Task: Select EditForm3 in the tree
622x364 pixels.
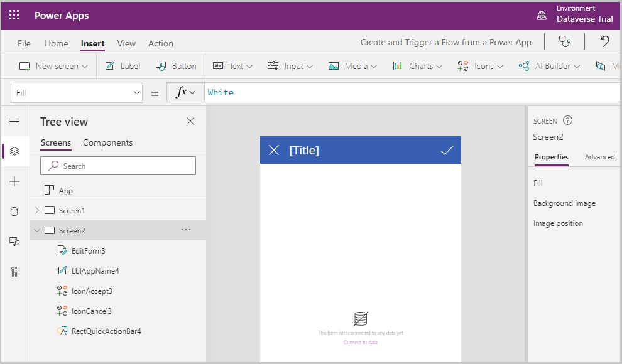Action: [89, 250]
